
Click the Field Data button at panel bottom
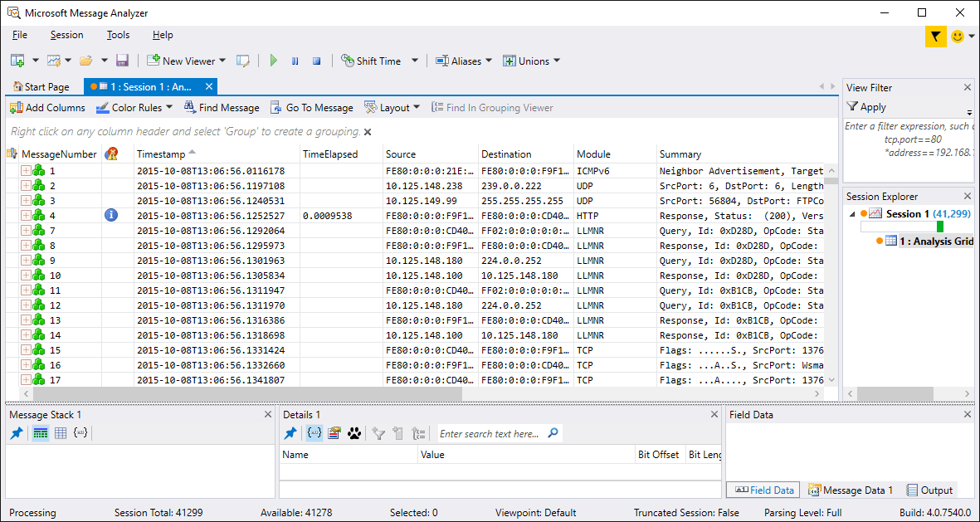(762, 490)
